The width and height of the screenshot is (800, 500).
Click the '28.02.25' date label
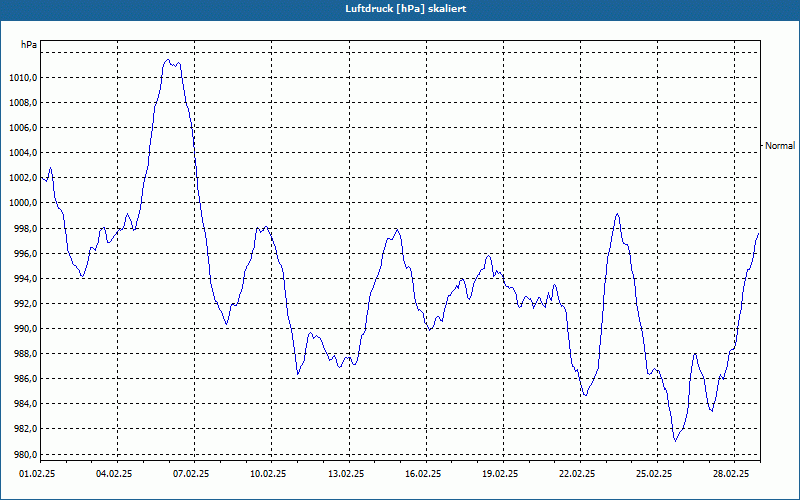[x=732, y=473]
